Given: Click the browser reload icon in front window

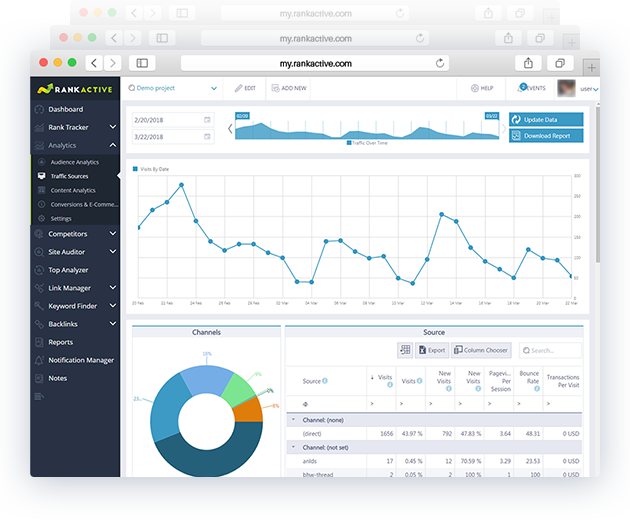Looking at the screenshot, I should point(440,63).
